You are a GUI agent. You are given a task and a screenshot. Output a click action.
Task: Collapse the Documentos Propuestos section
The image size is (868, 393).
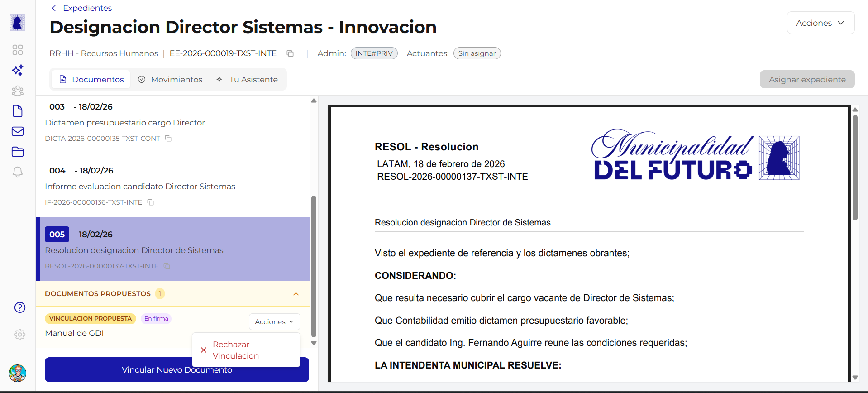click(x=296, y=294)
